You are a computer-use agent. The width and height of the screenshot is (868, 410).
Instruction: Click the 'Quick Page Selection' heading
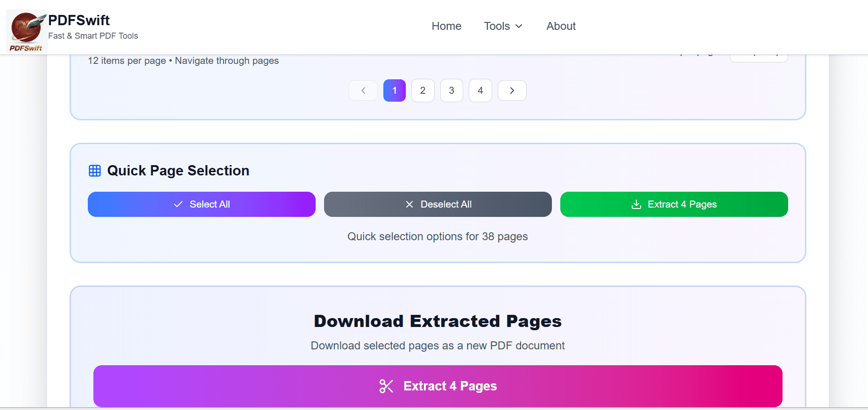pyautogui.click(x=178, y=171)
